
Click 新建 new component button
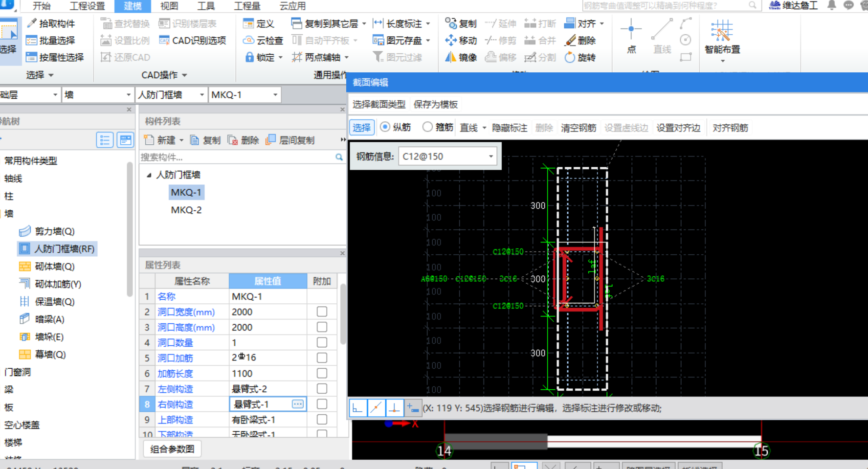pos(164,140)
